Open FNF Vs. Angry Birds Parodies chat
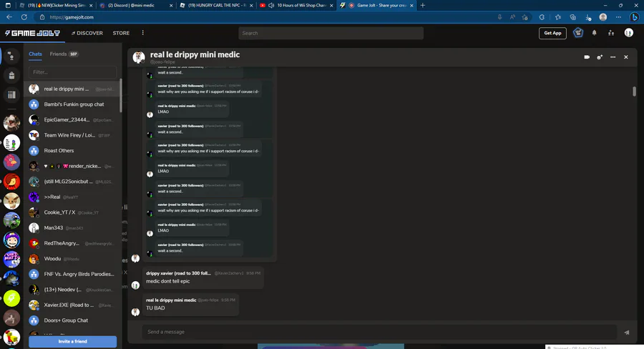Screen dimensions: 644x349 (72, 274)
